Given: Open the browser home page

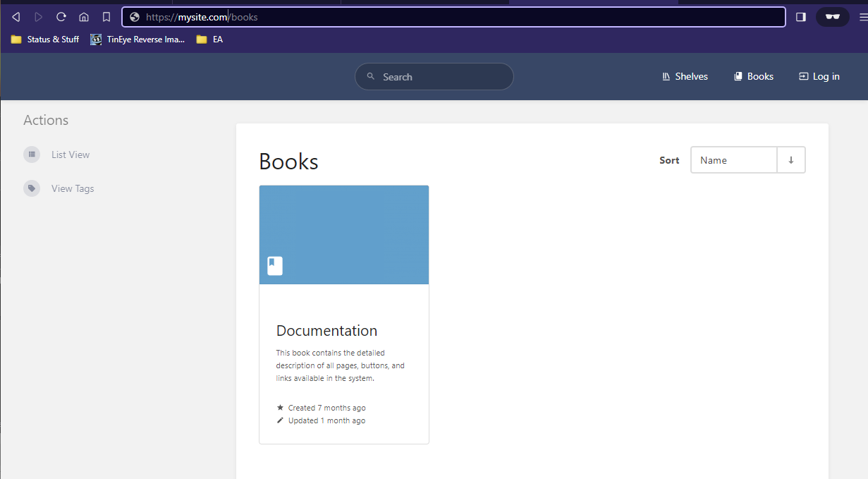Looking at the screenshot, I should coord(83,16).
